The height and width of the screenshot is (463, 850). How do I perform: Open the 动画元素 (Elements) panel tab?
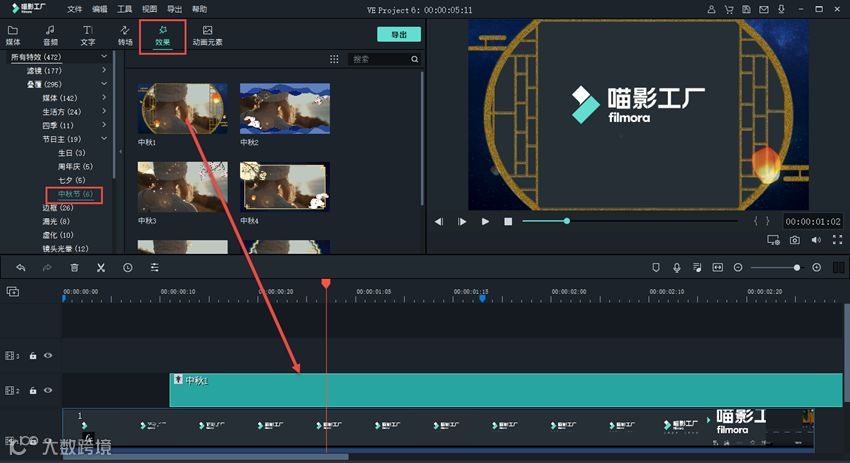pyautogui.click(x=207, y=35)
